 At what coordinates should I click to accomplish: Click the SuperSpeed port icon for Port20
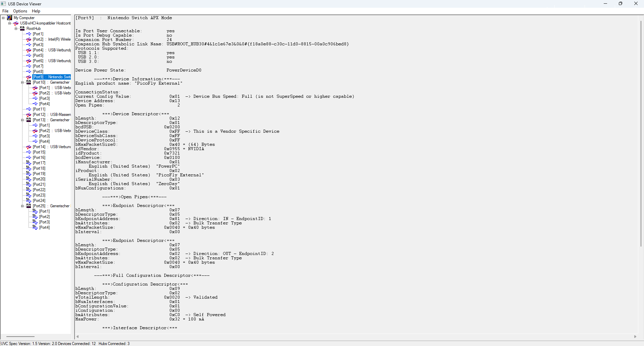(29, 179)
